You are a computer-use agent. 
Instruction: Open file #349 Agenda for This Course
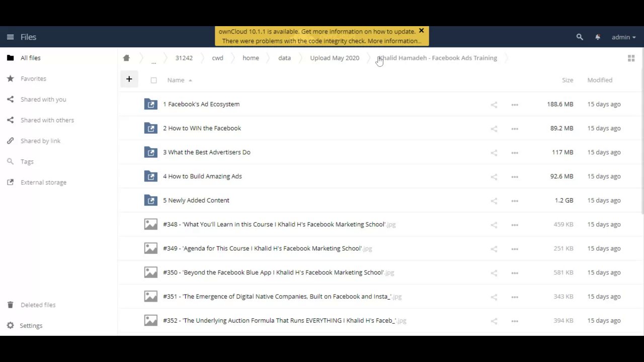point(268,248)
